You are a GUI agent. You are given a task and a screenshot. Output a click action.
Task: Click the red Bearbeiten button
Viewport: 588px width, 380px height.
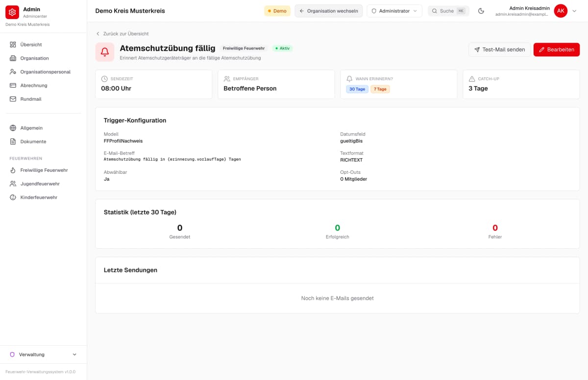point(557,49)
